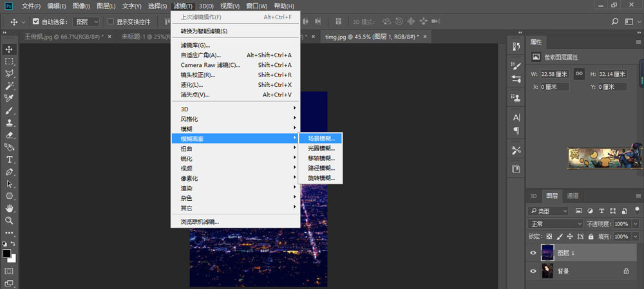Select the Clone Stamp tool

tap(10, 122)
